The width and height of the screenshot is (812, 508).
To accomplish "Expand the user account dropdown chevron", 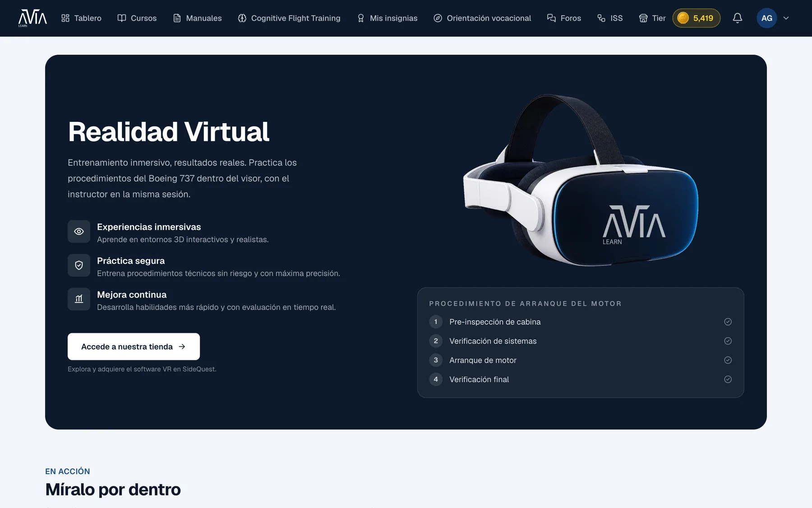I will pyautogui.click(x=786, y=18).
